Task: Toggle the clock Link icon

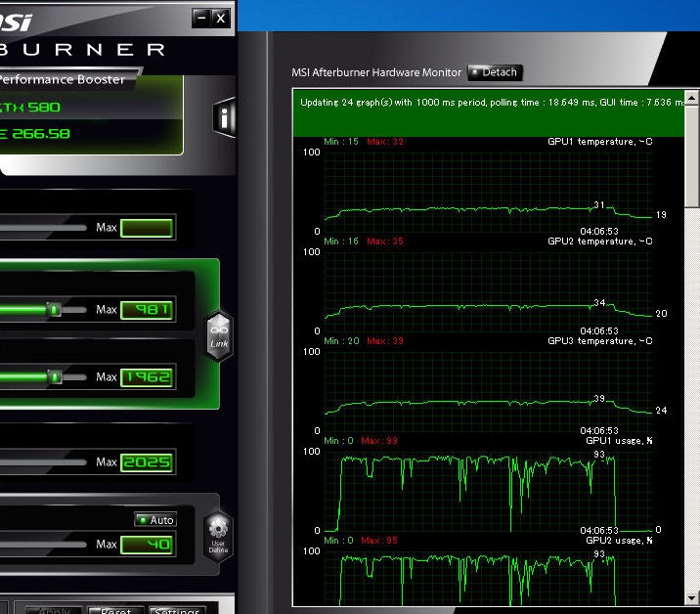Action: click(219, 335)
